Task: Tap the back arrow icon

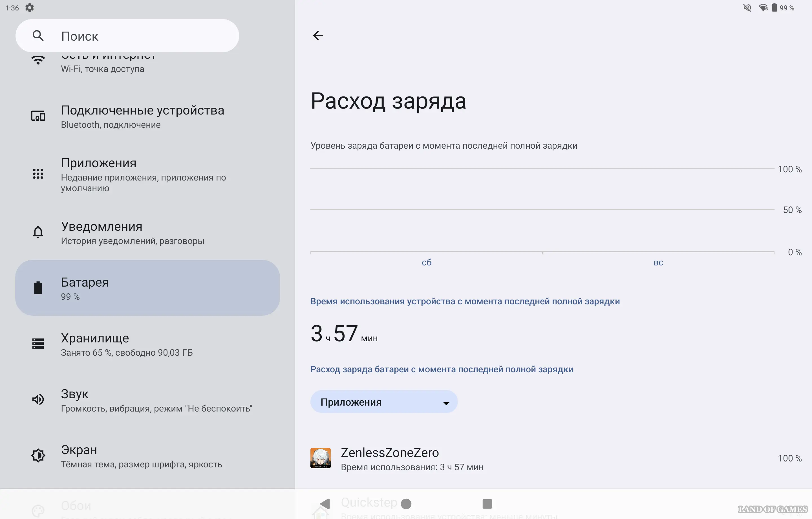Action: click(318, 36)
